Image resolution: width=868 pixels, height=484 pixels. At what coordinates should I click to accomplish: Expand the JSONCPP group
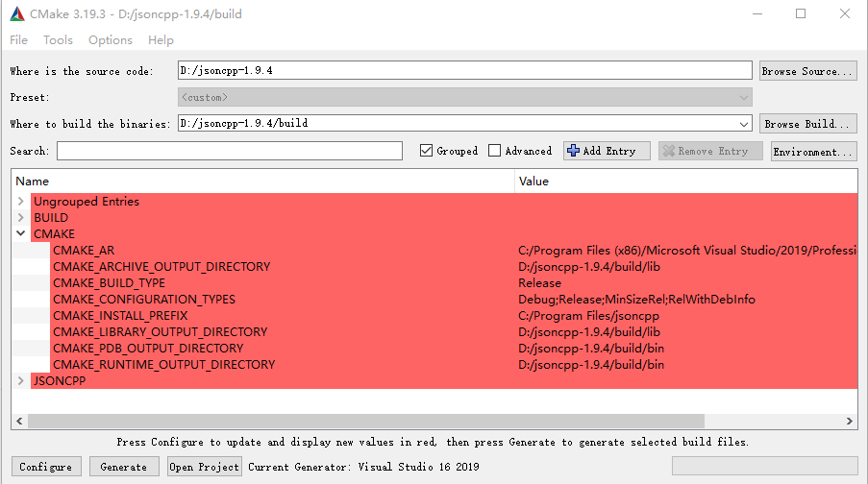click(x=21, y=381)
